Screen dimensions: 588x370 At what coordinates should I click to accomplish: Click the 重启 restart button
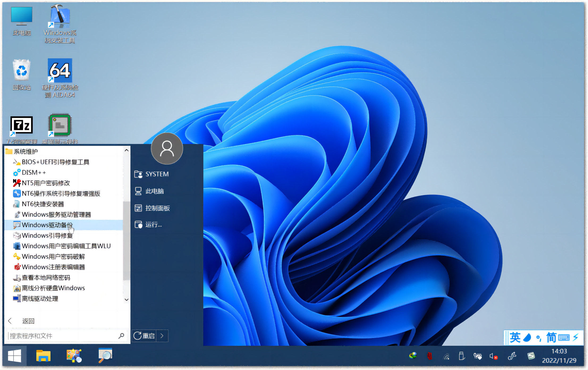point(144,336)
